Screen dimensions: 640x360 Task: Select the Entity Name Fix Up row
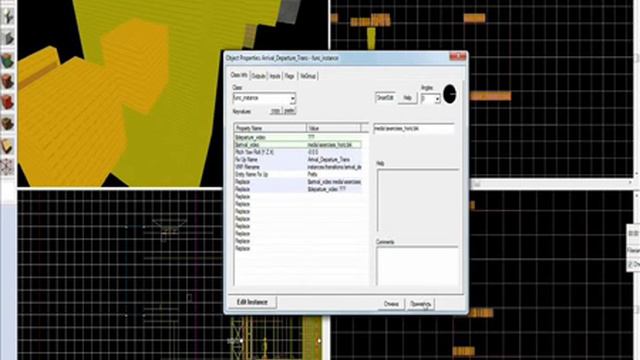click(298, 174)
